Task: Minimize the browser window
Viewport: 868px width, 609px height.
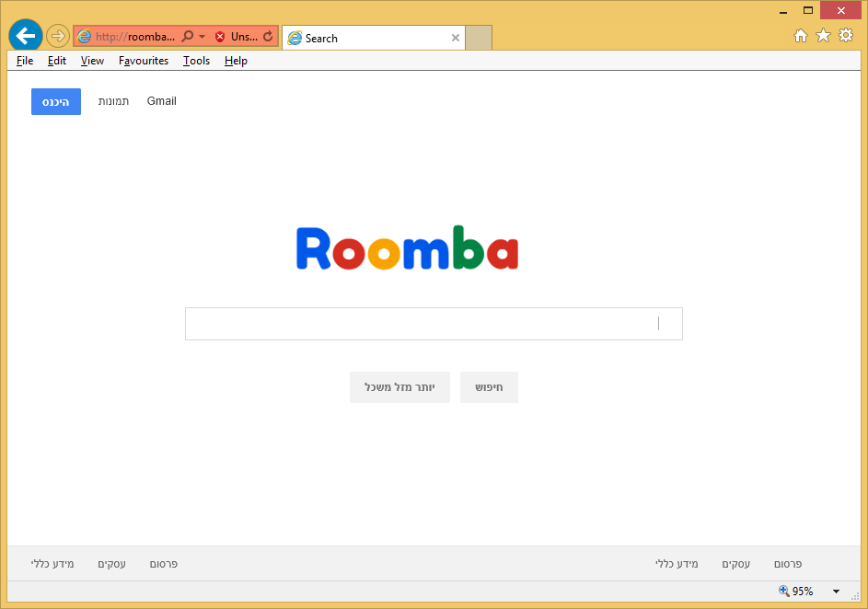Action: (x=783, y=11)
